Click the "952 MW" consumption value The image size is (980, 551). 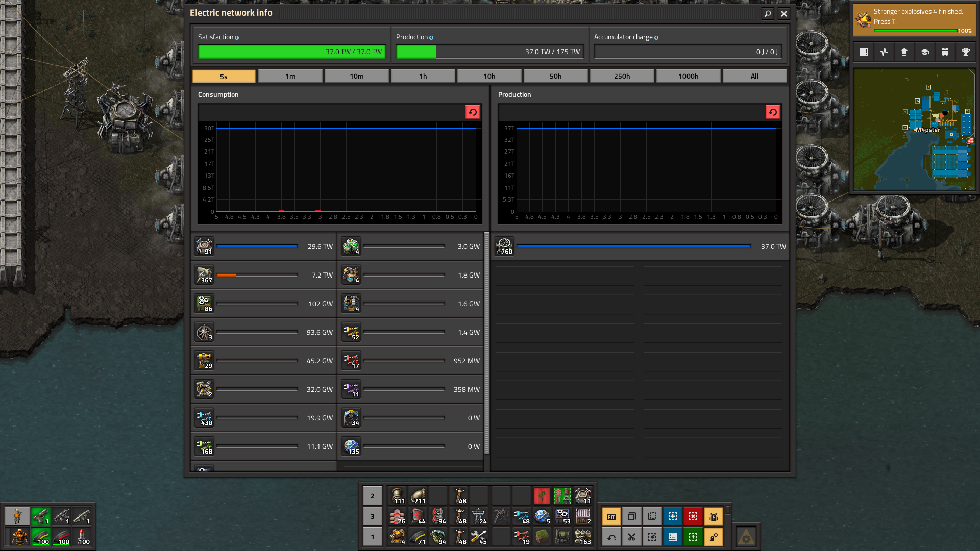point(467,361)
